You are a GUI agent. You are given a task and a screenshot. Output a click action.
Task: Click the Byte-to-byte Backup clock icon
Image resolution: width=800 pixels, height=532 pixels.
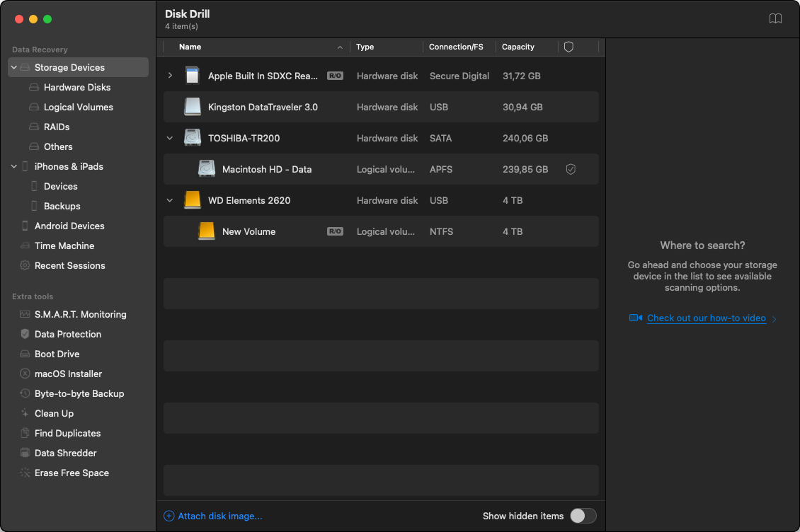[x=25, y=393]
